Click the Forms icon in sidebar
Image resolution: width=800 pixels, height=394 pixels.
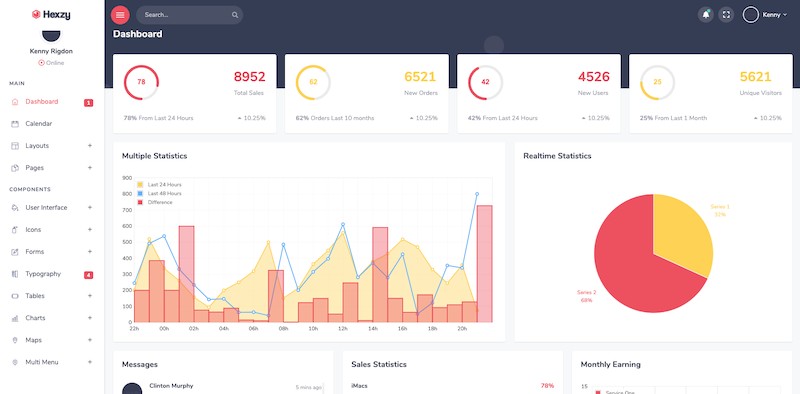(x=15, y=252)
